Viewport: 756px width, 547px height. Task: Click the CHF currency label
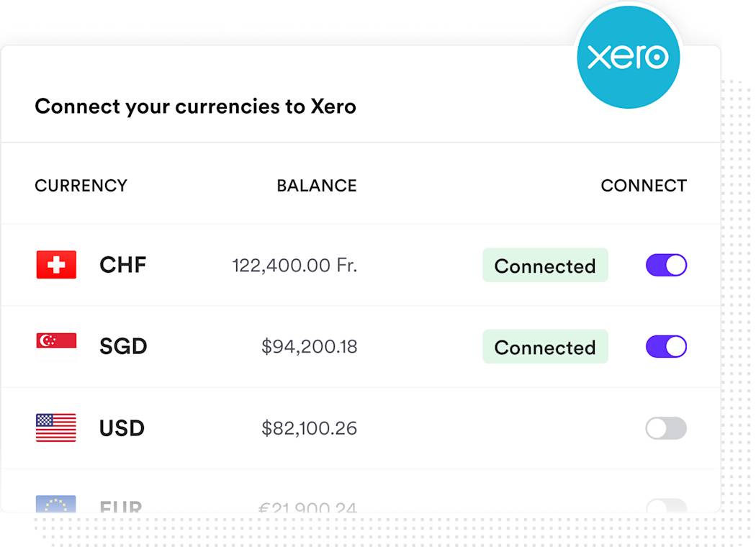pyautogui.click(x=122, y=265)
